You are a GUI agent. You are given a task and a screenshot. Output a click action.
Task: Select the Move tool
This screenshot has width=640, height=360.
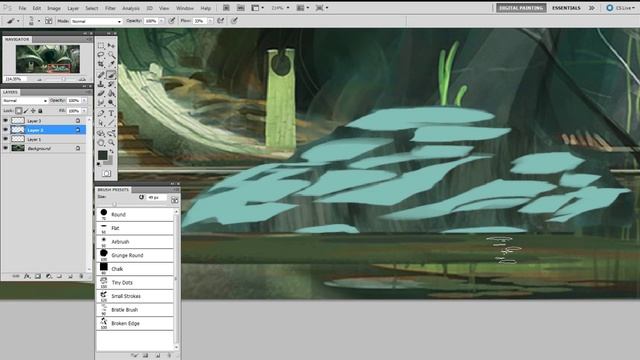[111, 46]
